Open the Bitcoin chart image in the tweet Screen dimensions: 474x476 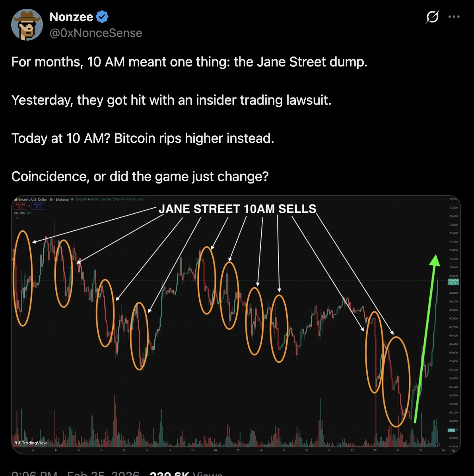236,325
